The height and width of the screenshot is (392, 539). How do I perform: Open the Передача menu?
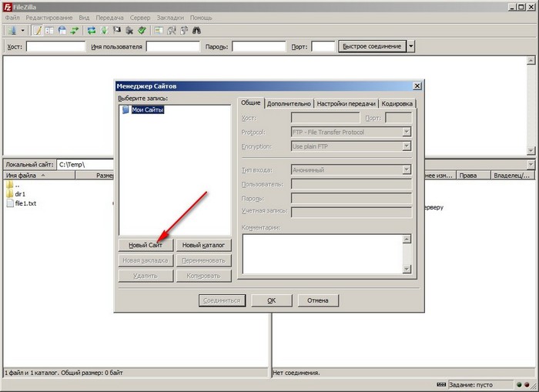pos(109,18)
